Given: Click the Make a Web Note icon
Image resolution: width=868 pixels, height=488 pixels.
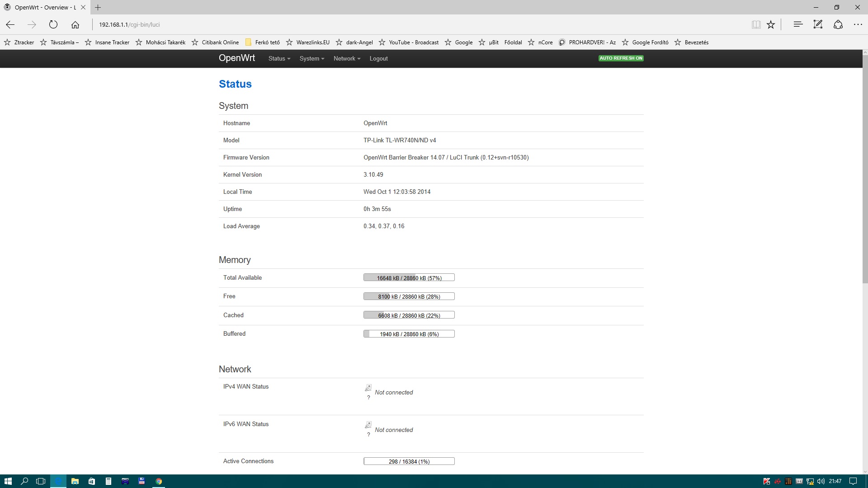Looking at the screenshot, I should (x=818, y=24).
